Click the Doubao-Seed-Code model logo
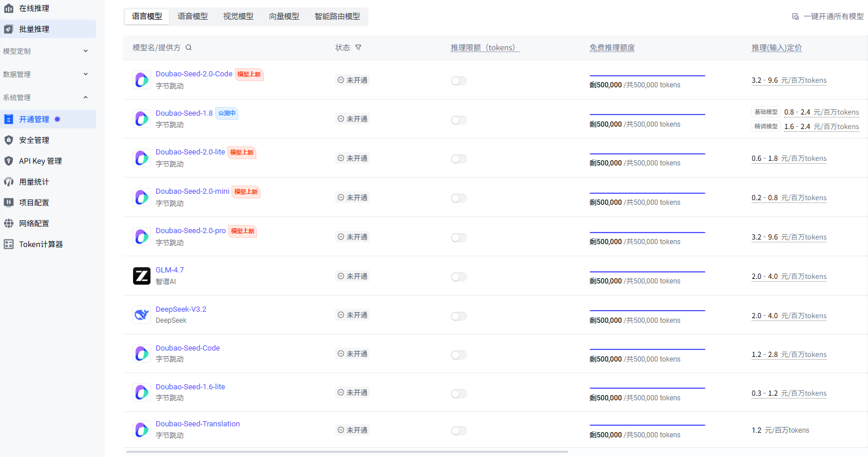868x457 pixels. pos(142,353)
